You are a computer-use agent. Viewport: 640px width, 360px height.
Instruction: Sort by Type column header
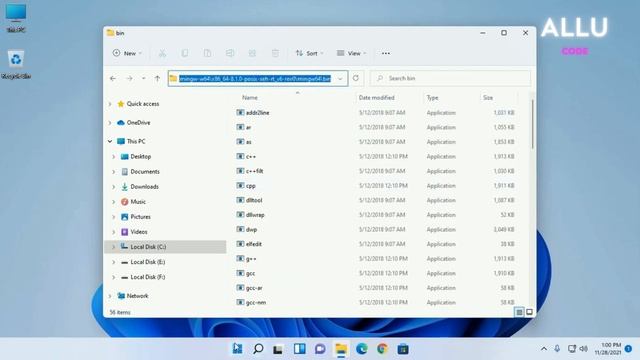pyautogui.click(x=432, y=98)
